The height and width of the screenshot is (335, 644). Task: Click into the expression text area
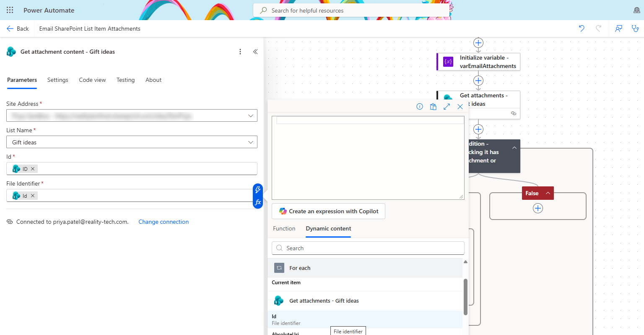pos(368,158)
